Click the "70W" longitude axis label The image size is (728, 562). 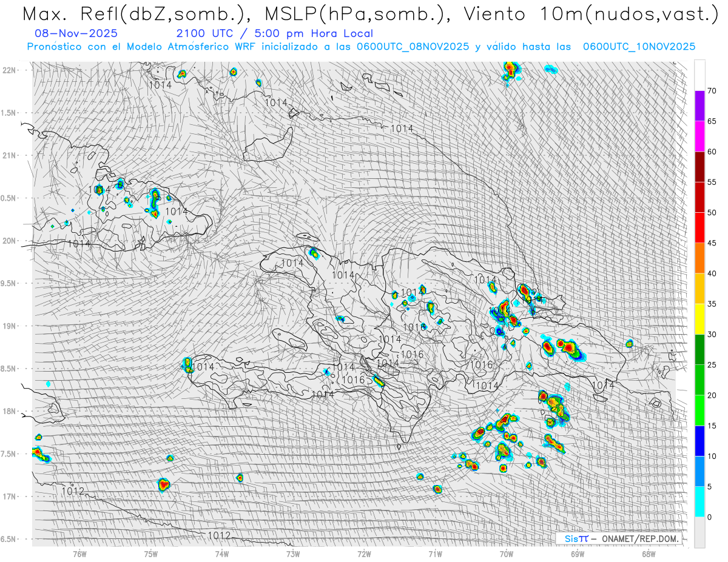[x=507, y=554]
